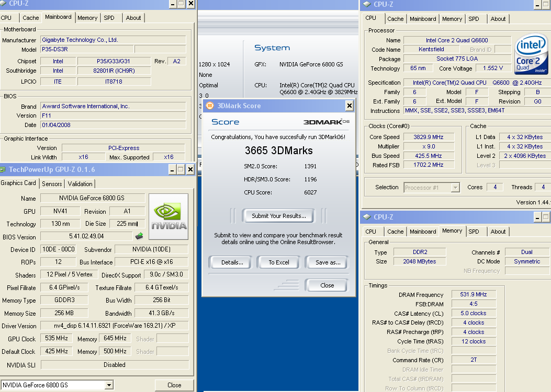Click the DRAM Frequency value 531.9 MHz
The height and width of the screenshot is (392, 551).
474,294
